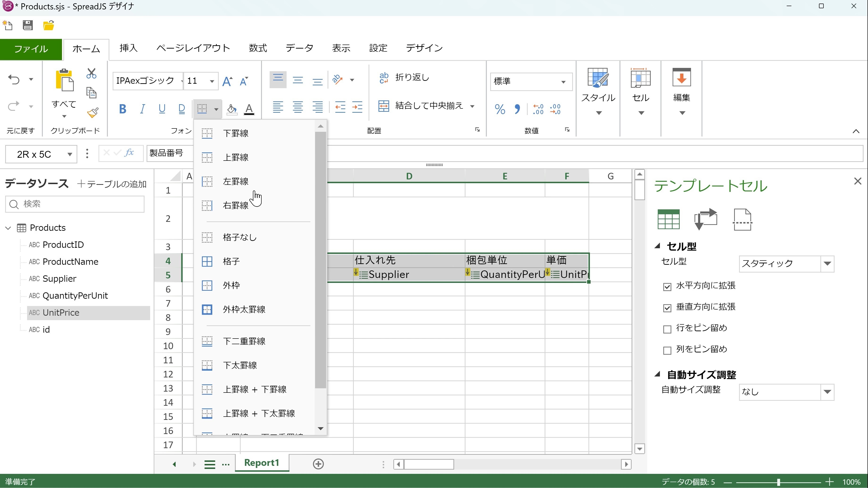Click the save file icon
Screen dimensions: 868x488
(x=28, y=25)
